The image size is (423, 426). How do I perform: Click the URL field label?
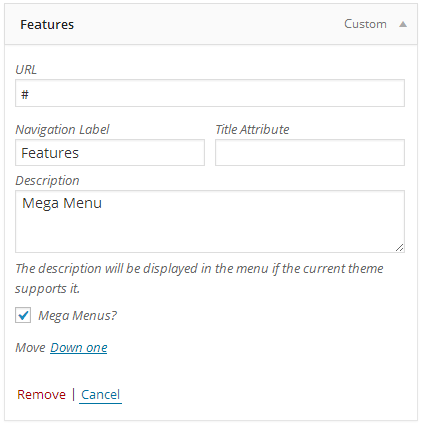(x=26, y=70)
